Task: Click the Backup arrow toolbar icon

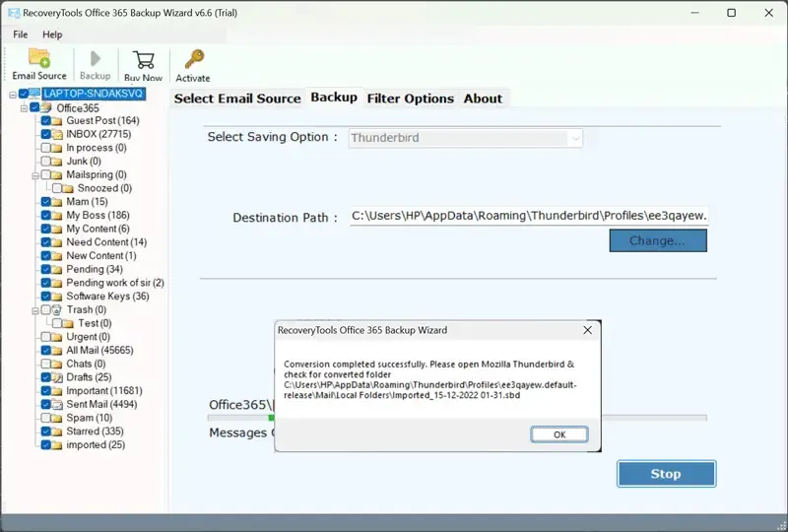Action: tap(95, 60)
